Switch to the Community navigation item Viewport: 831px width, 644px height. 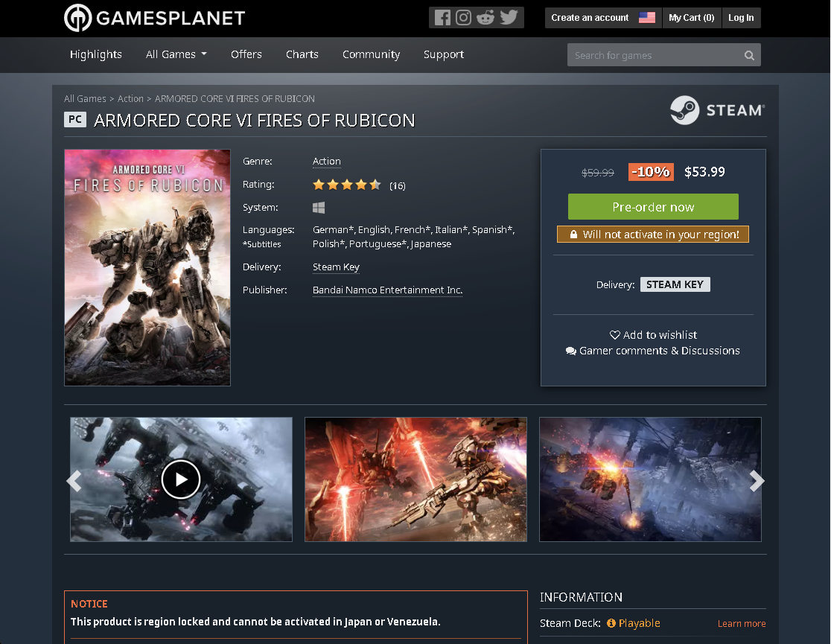point(371,54)
